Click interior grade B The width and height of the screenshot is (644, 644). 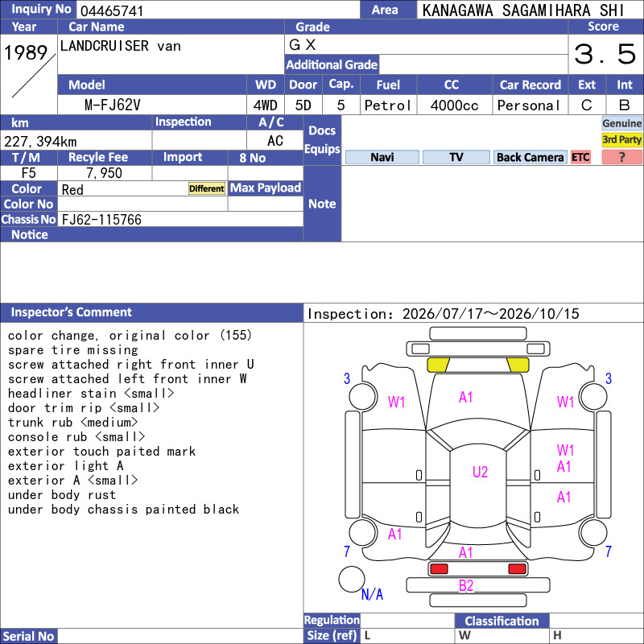(625, 105)
